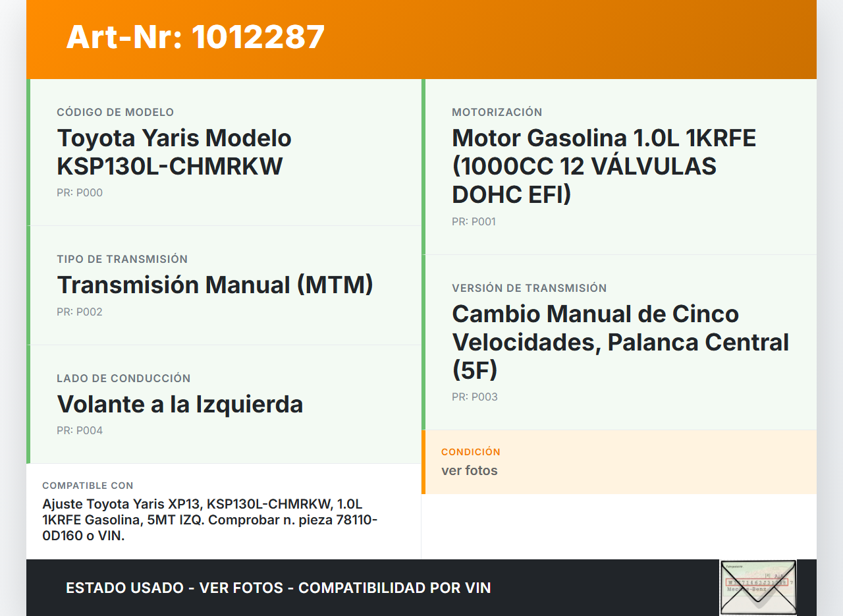Click the footer ESTADO USADO banner text

[278, 588]
